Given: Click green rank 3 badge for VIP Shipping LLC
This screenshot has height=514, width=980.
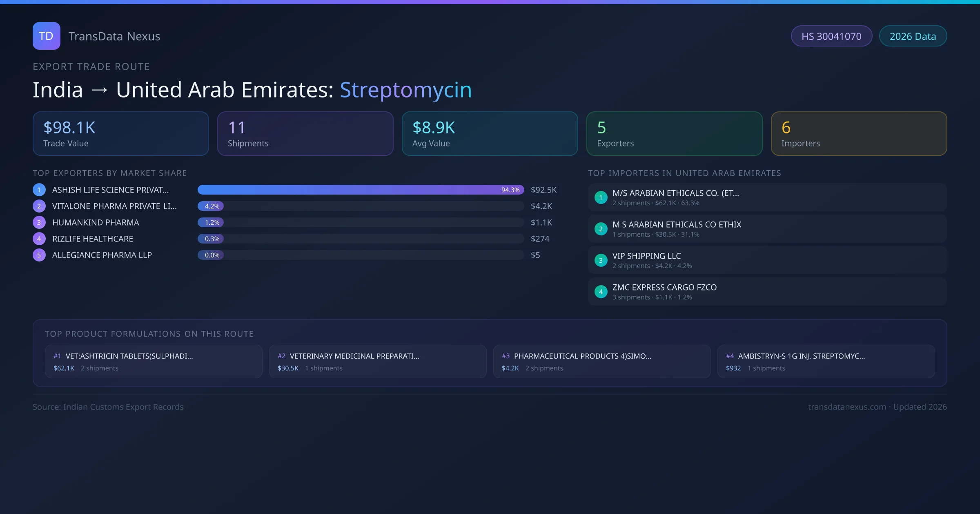Looking at the screenshot, I should (601, 260).
